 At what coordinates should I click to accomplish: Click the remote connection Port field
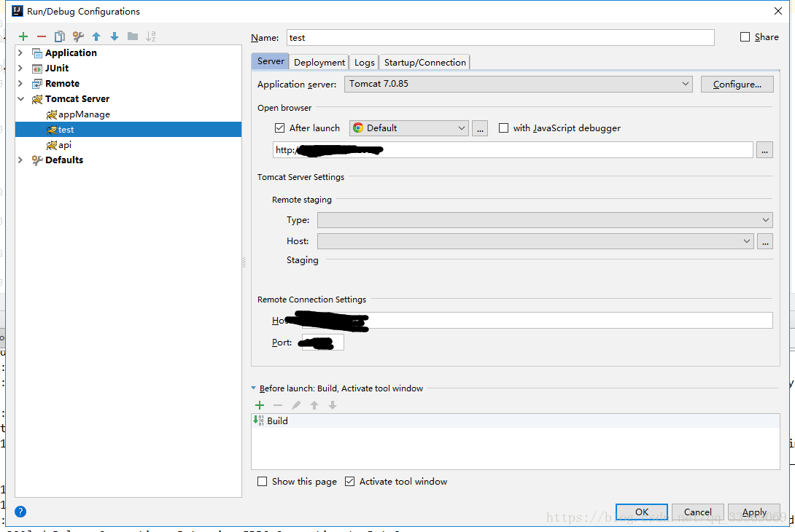coord(323,342)
